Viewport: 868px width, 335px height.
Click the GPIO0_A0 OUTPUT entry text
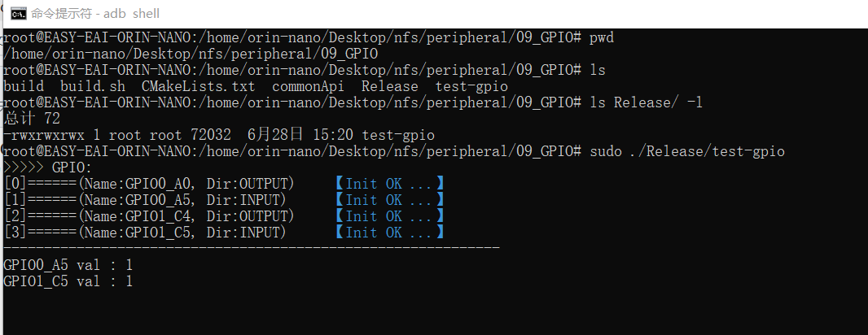(186, 184)
